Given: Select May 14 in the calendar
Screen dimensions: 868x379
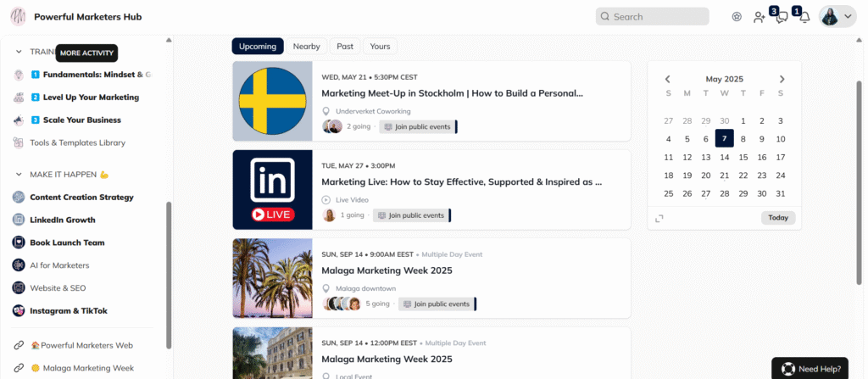Looking at the screenshot, I should [x=724, y=158].
